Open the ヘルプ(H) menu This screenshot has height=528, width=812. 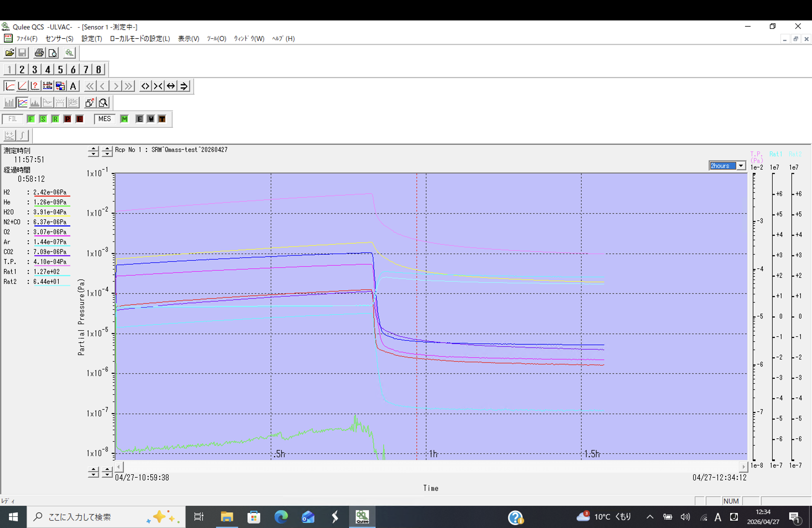284,39
